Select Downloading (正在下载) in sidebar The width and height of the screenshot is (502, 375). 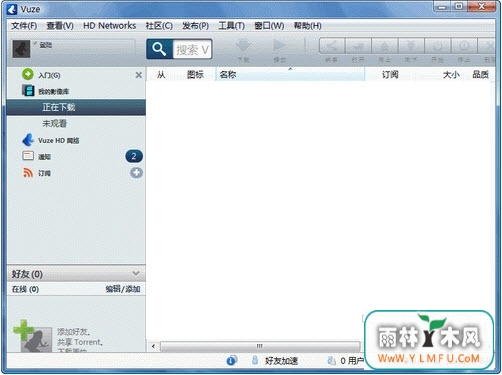76,107
